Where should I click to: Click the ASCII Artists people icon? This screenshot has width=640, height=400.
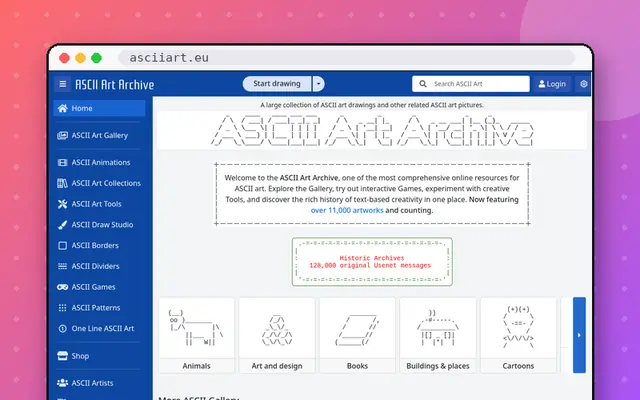point(62,383)
